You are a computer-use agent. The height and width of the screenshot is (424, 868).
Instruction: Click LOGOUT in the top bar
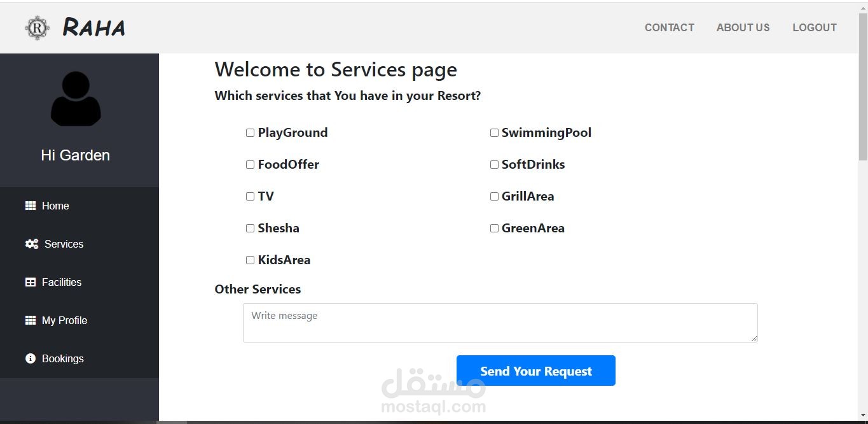pos(815,27)
